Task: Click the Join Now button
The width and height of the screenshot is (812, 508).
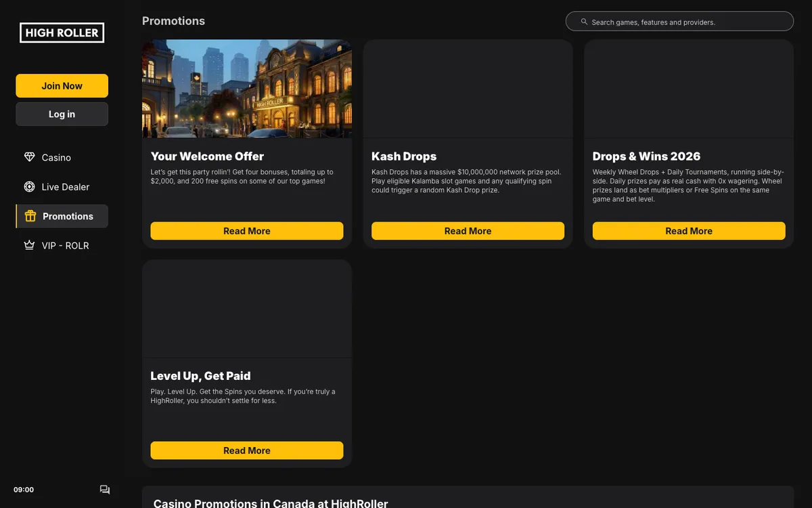Action: click(62, 86)
